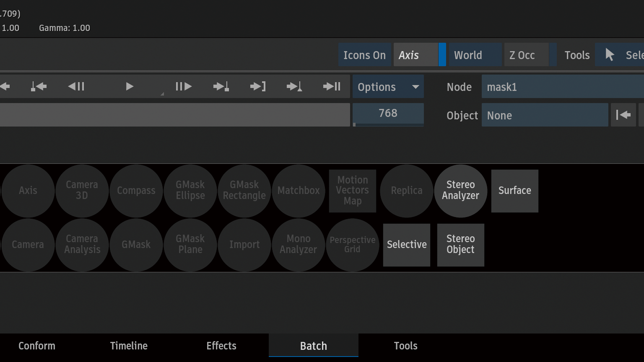This screenshot has height=362, width=644.
Task: Open the Conform tab
Action: click(x=37, y=346)
